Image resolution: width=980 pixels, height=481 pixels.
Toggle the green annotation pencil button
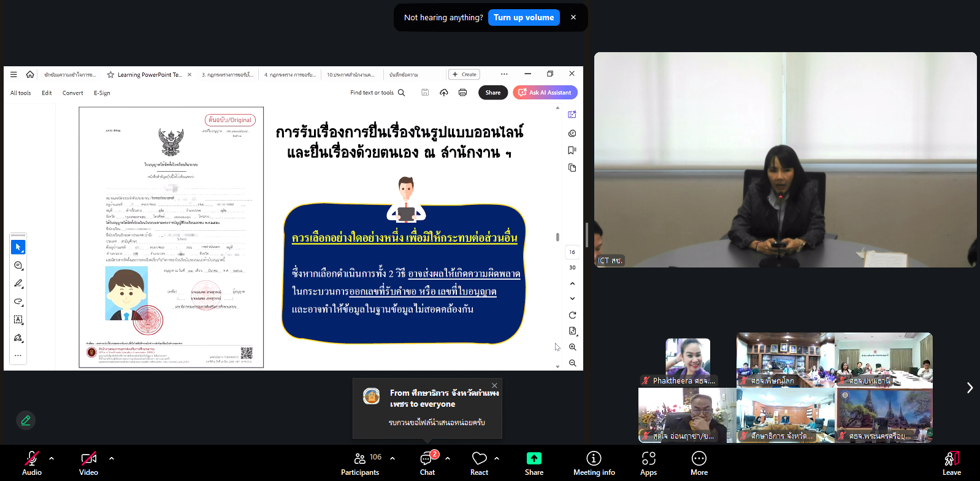[26, 420]
